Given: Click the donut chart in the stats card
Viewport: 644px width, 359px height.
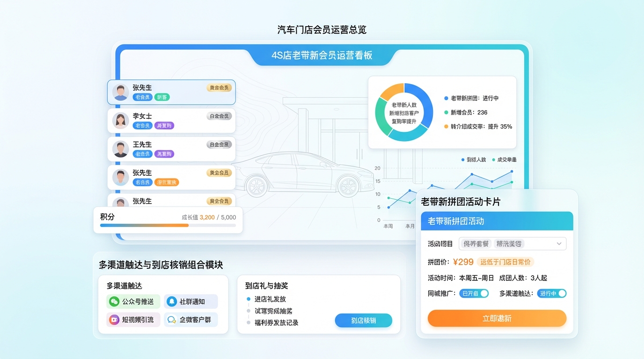Looking at the screenshot, I should coord(404,112).
